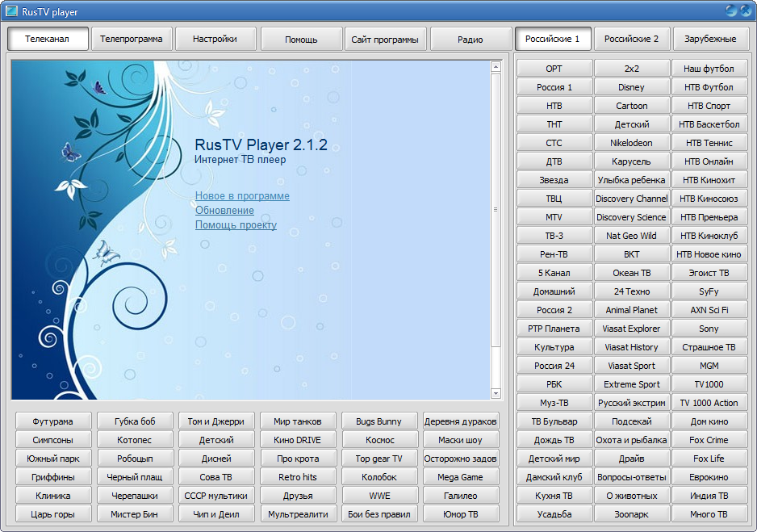Image resolution: width=757 pixels, height=532 pixels.
Task: Select the Animal Planet channel
Action: click(632, 310)
